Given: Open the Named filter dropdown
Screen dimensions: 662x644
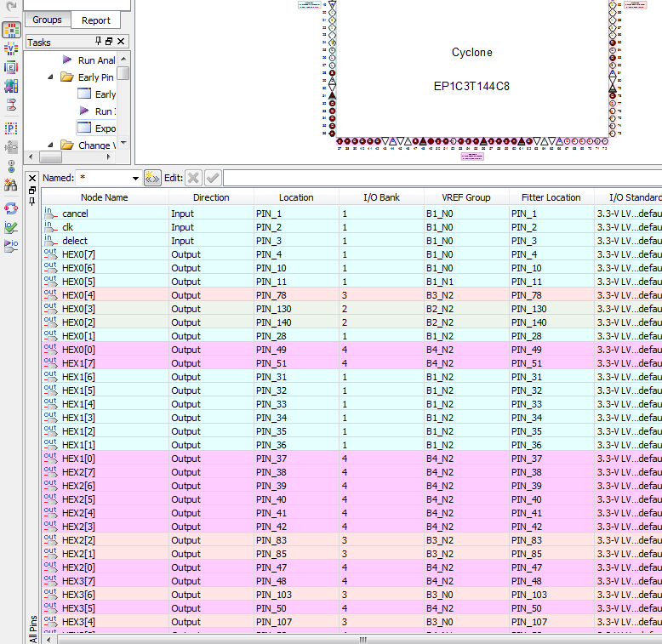Looking at the screenshot, I should click(x=135, y=179).
